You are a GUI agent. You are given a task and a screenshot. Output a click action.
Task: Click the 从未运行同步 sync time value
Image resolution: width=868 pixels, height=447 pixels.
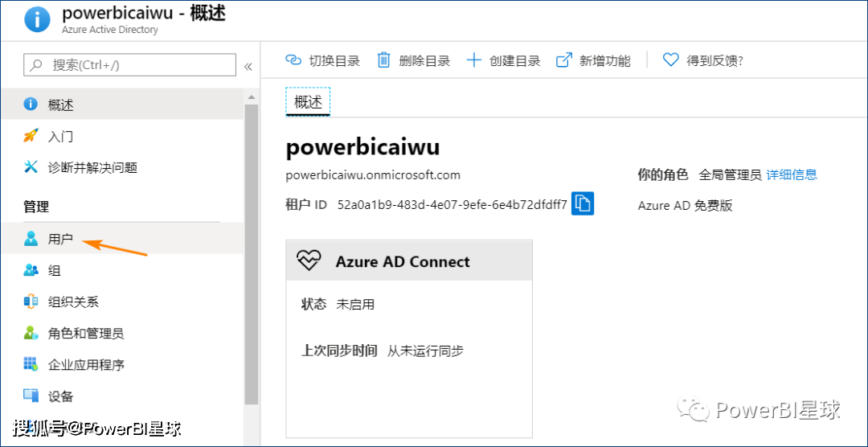click(x=425, y=351)
